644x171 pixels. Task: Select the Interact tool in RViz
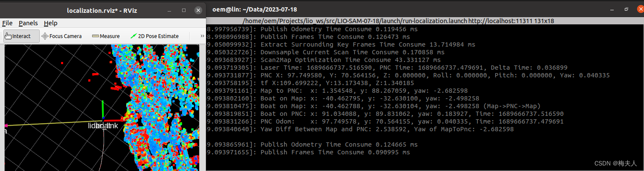[21, 36]
